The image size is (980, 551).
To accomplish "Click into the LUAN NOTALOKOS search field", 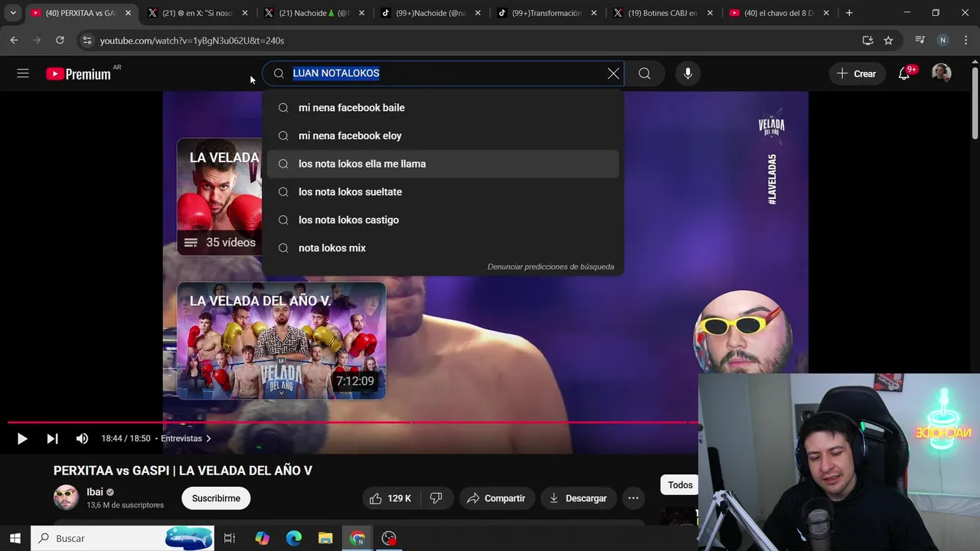I will point(444,73).
